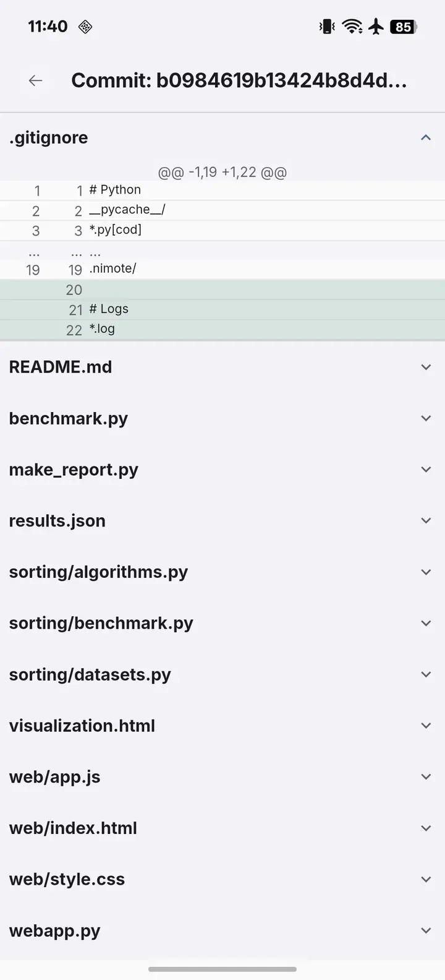Open the web/style.css file name

[67, 880]
